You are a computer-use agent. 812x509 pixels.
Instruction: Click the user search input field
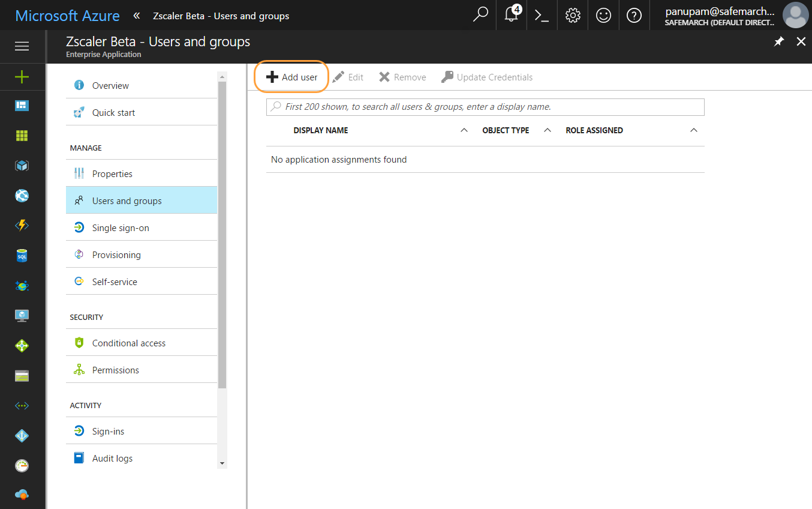click(485, 107)
